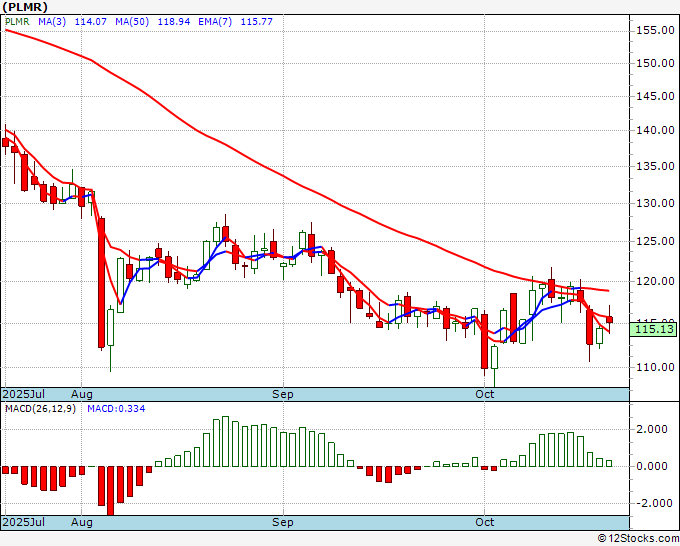This screenshot has width=680, height=546.
Task: Click 2025Jul on the MACD time axis
Action: [24, 522]
